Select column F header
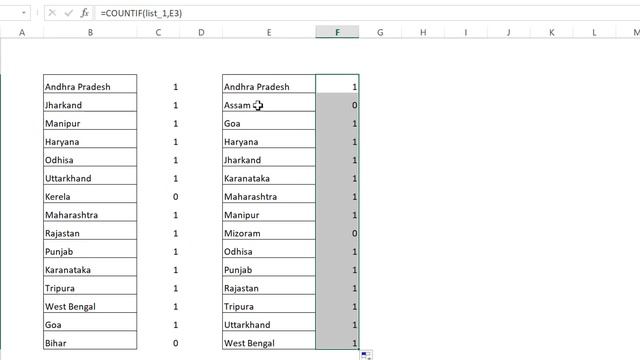Image resolution: width=640 pixels, height=360 pixels. pos(338,32)
